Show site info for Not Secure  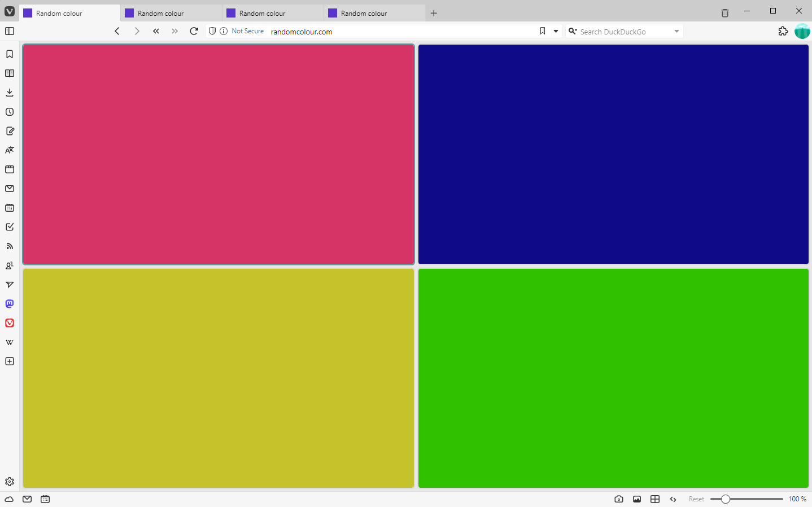[242, 31]
